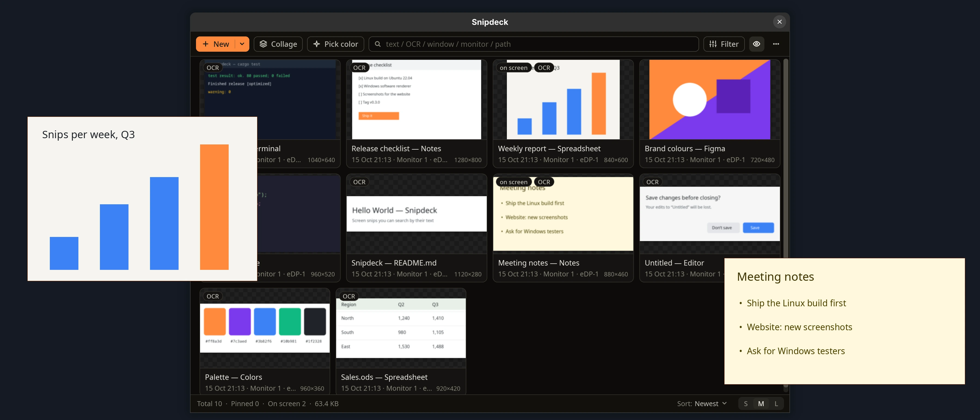Screen dimensions: 980x420
Task: Focus the text / OCR search field
Action: 533,44
